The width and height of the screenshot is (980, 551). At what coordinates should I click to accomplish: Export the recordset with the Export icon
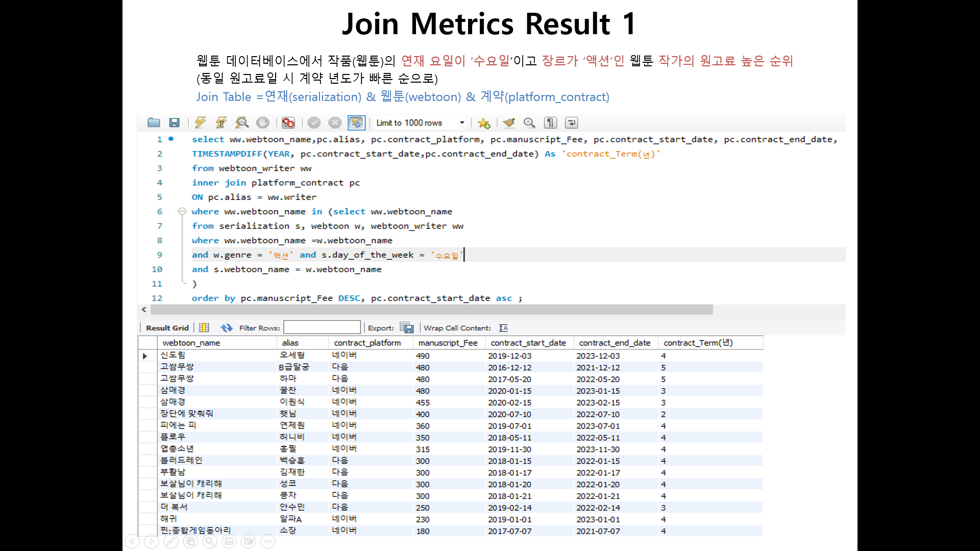click(x=407, y=328)
